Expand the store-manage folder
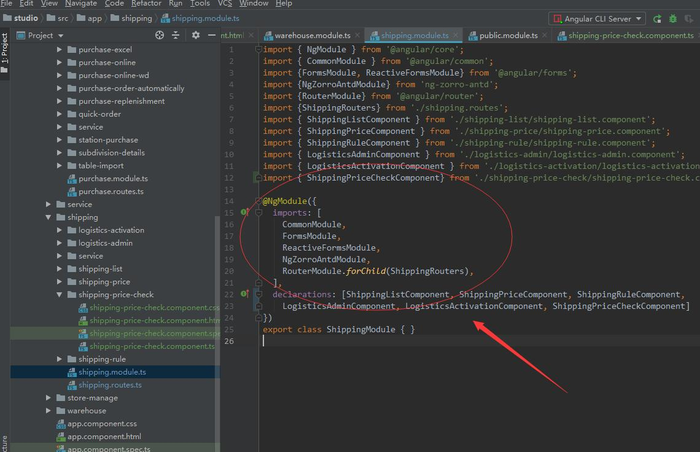Viewport: 700px width, 452px height. 48,398
